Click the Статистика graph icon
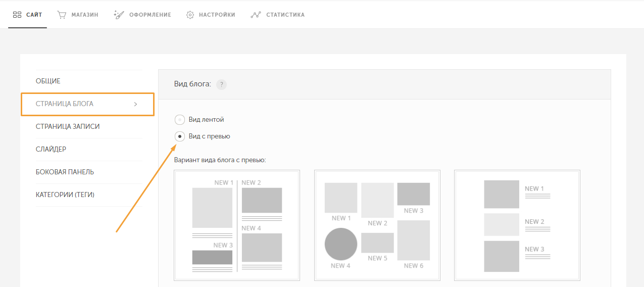This screenshot has width=644, height=287. tap(256, 15)
